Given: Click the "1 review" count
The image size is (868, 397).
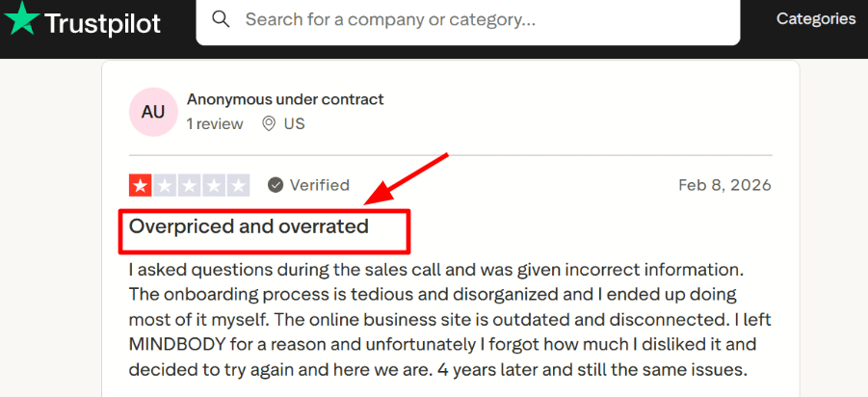Looking at the screenshot, I should pyautogui.click(x=215, y=123).
